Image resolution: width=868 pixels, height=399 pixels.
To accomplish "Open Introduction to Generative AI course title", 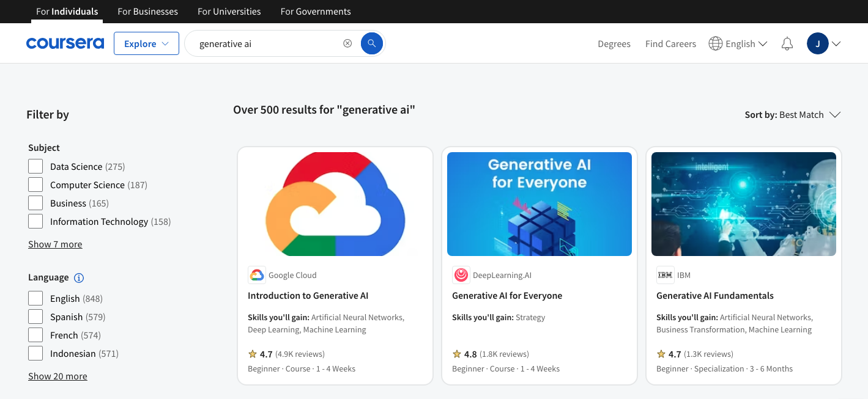I will [x=308, y=296].
